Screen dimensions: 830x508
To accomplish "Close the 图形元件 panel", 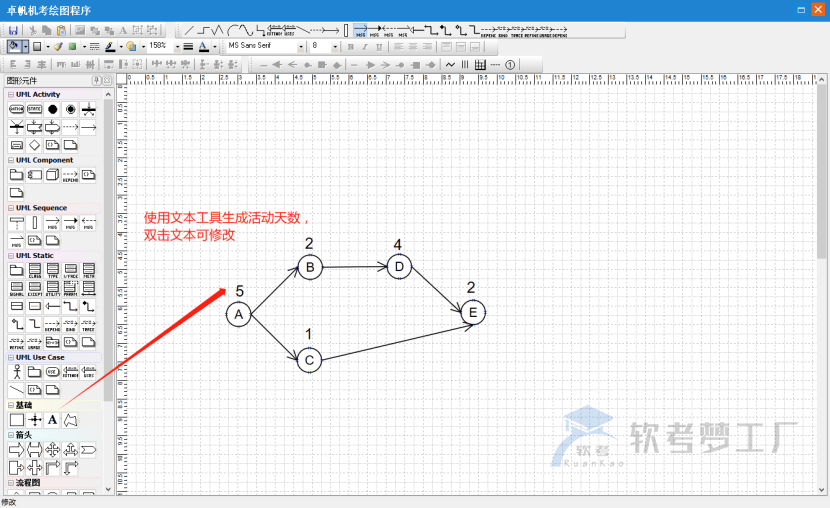I will [x=106, y=80].
